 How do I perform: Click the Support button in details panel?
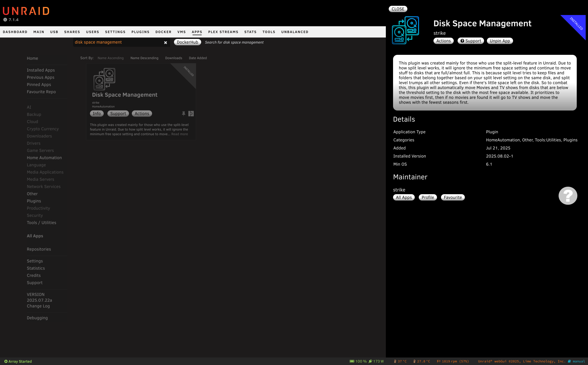[x=471, y=41]
